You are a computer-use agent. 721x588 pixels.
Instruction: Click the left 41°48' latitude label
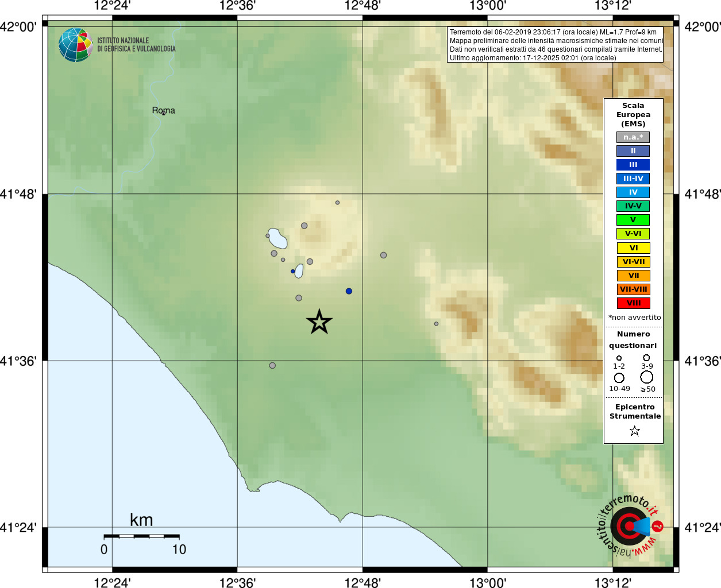click(18, 194)
